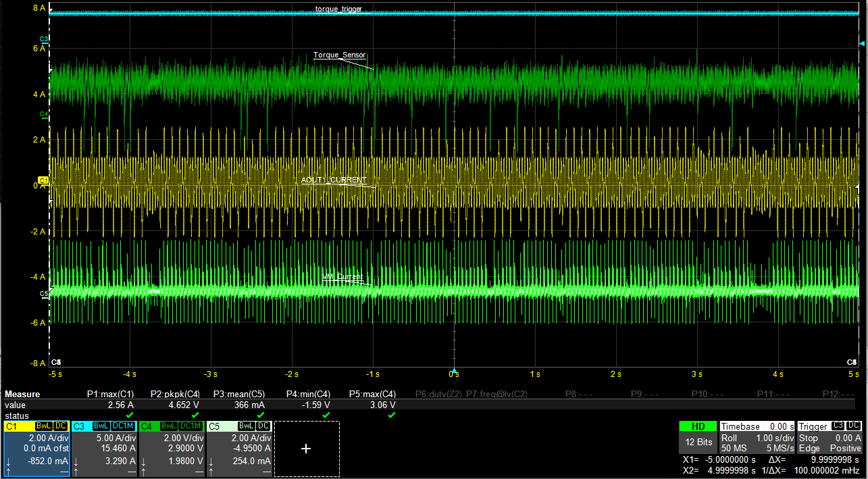Image resolution: width=868 pixels, height=479 pixels.
Task: Click the plus icon to add a new trace
Action: pos(306,449)
